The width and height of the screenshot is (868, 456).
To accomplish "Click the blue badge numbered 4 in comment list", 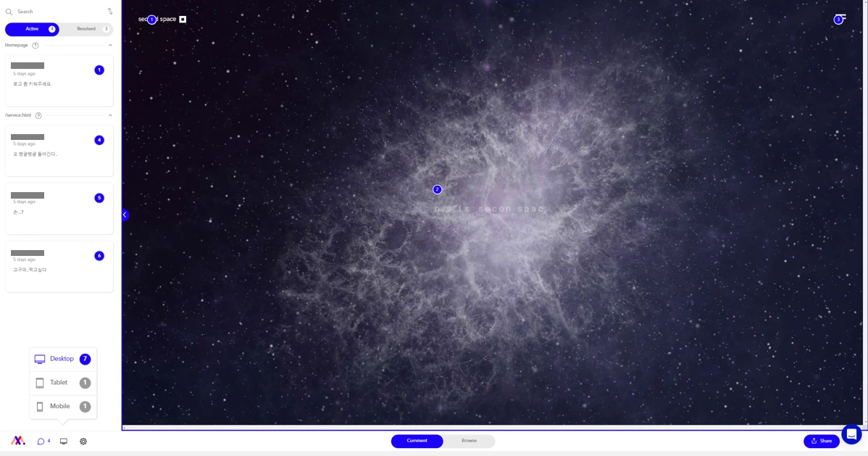I will coord(99,140).
